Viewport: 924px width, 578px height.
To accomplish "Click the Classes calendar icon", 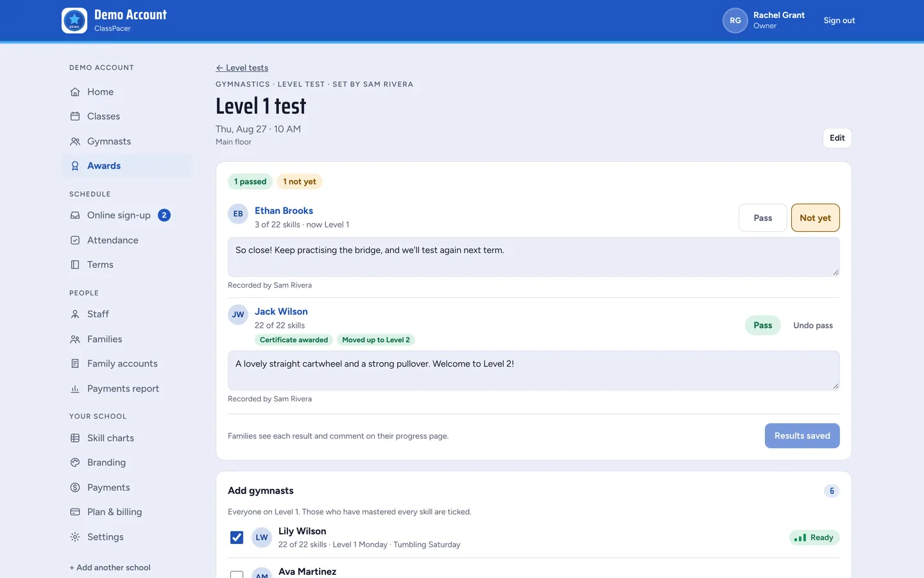I will [75, 116].
